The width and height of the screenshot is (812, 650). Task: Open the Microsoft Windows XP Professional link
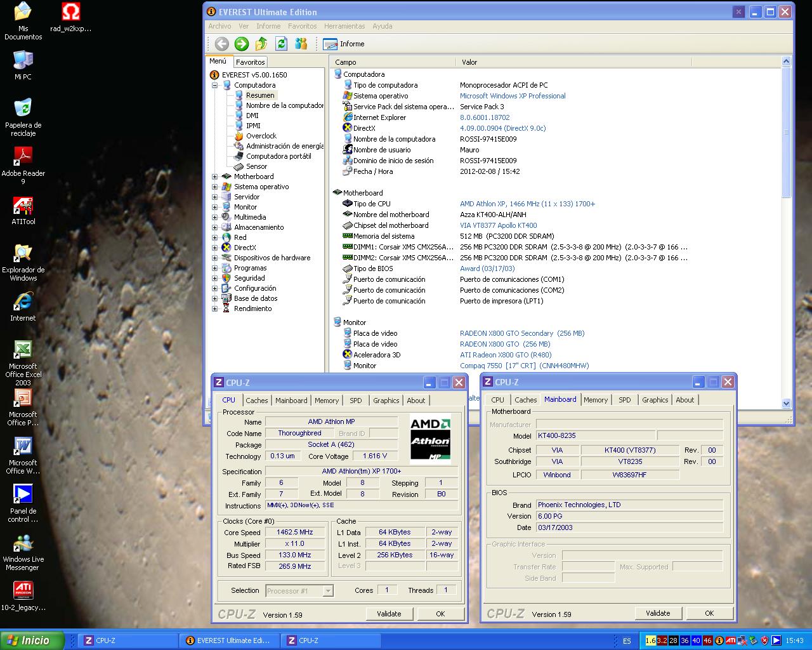pyautogui.click(x=513, y=96)
